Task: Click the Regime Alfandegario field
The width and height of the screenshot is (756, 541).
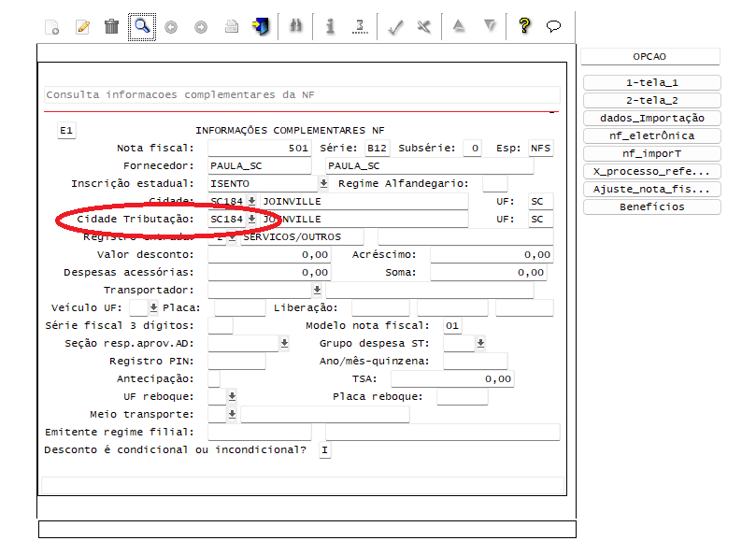Action: 494,183
